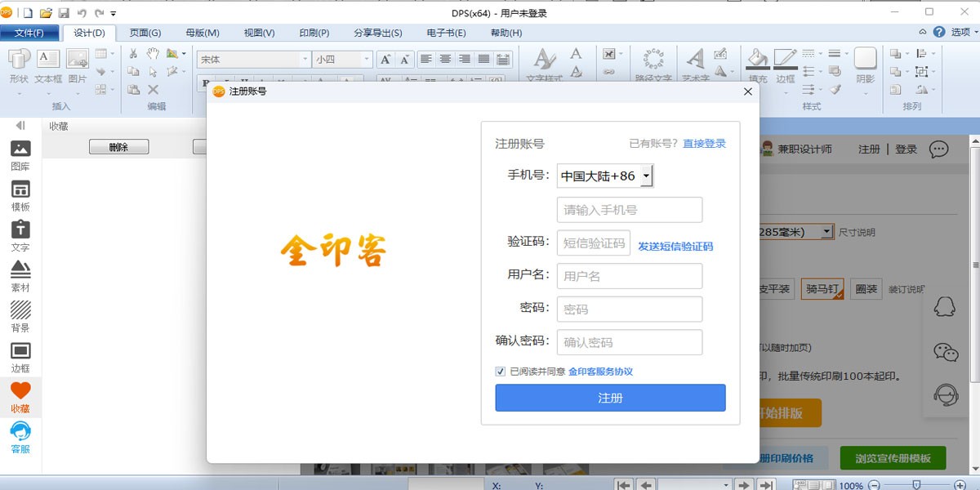Open help via the blue question mark
This screenshot has height=490, width=980.
point(939,33)
